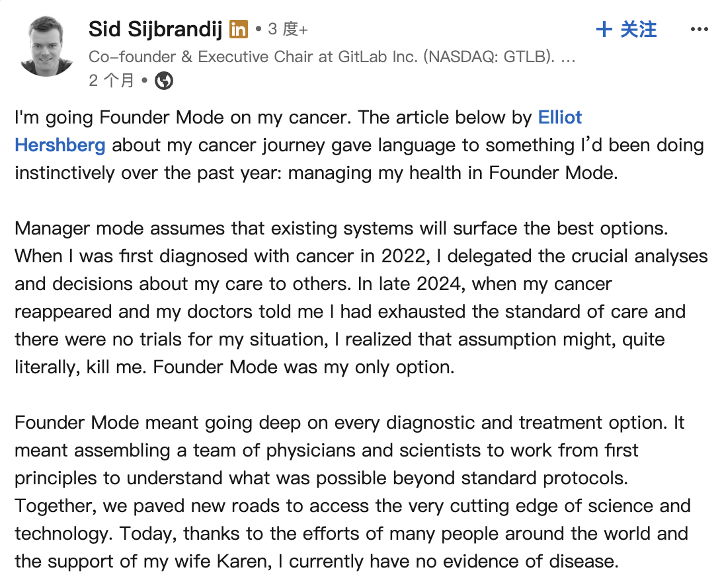
Task: Open Sid Sijbrandij's profile via his name
Action: coord(156,29)
